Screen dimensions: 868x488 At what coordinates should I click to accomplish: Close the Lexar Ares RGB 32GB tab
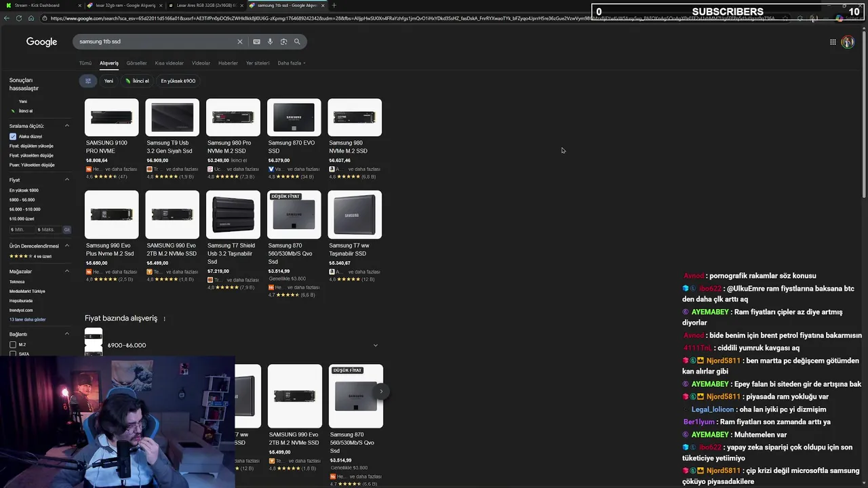[x=241, y=5]
